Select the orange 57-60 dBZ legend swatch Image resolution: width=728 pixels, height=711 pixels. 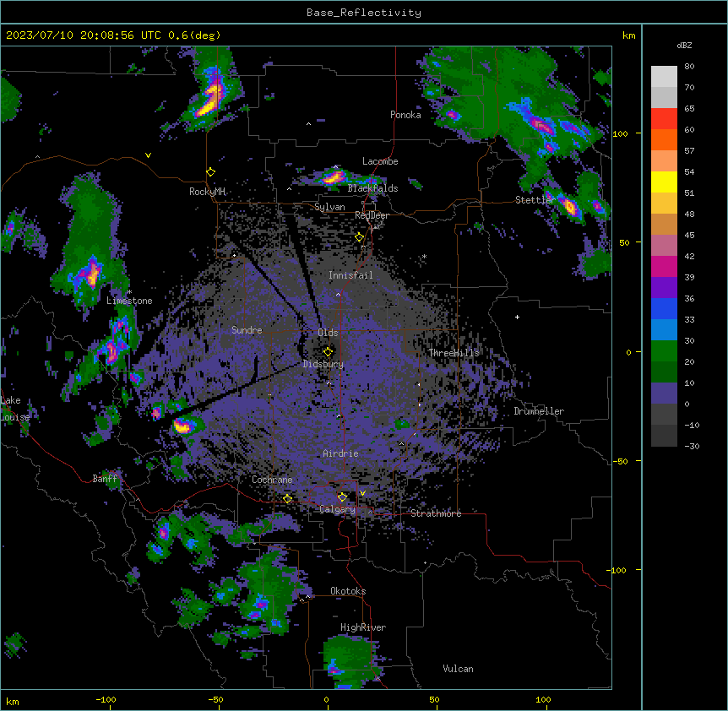pyautogui.click(x=664, y=139)
